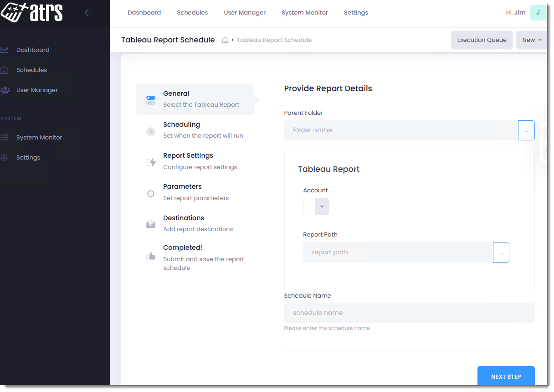This screenshot has width=554, height=392.
Task: Click the Scheduling step clock icon
Action: point(150,131)
